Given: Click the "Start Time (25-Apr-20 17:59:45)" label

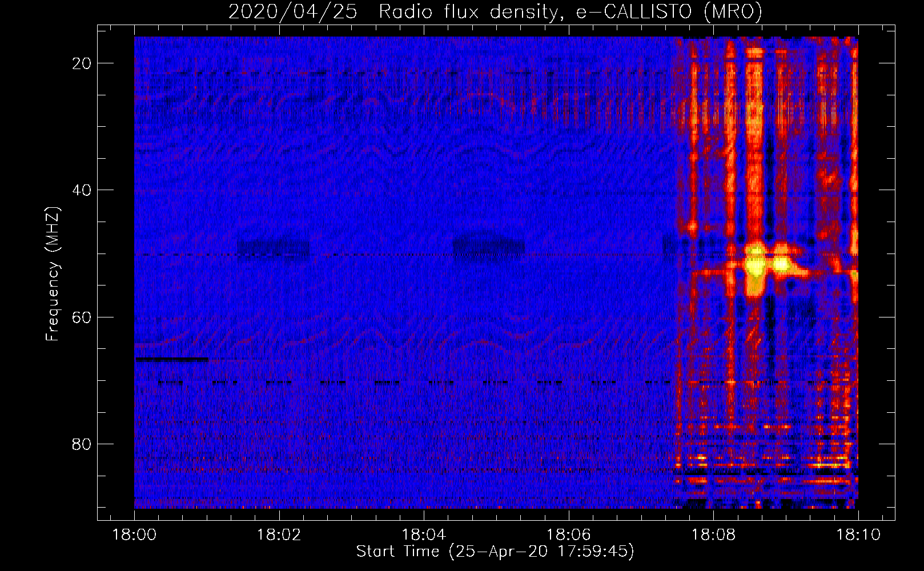Looking at the screenshot, I should pyautogui.click(x=495, y=551).
